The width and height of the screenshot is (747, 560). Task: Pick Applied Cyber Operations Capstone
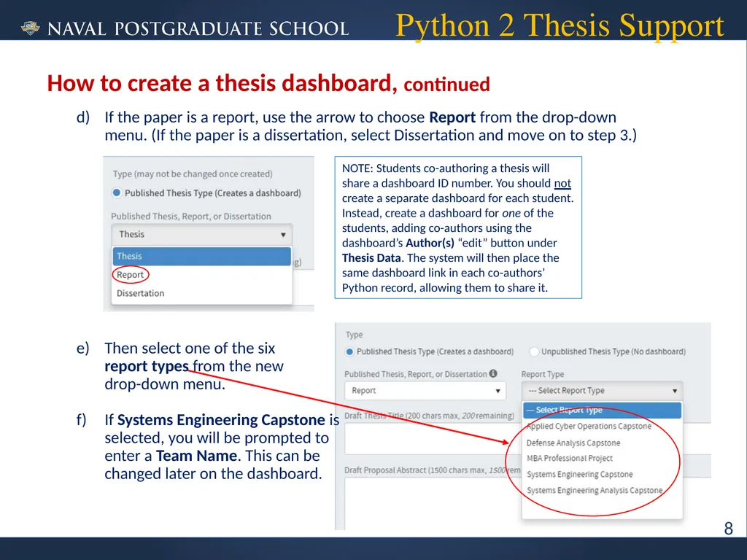[589, 426]
